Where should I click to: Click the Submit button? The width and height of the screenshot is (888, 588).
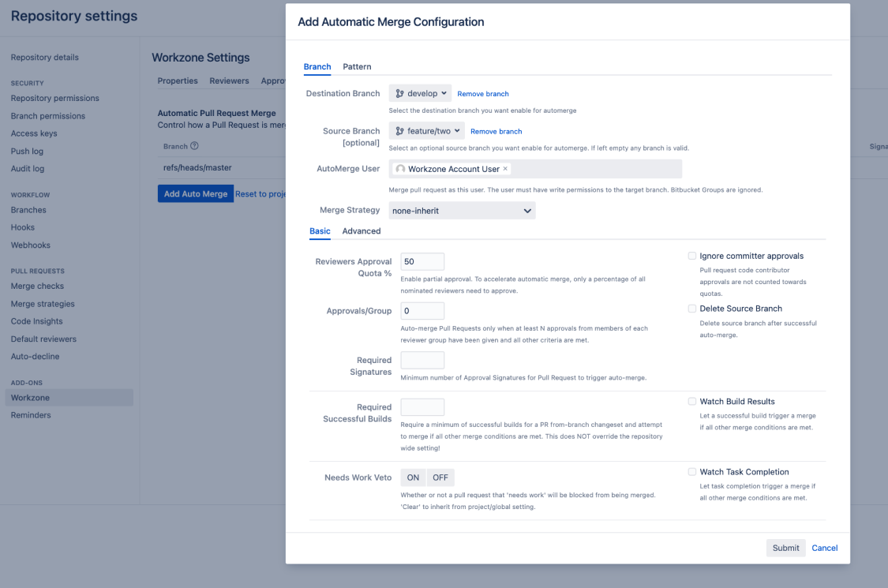tap(785, 548)
